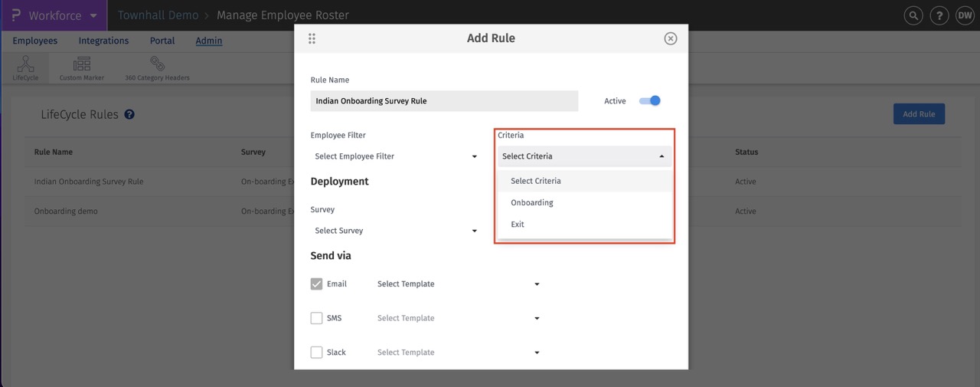Image resolution: width=980 pixels, height=387 pixels.
Task: Click the search magnifier icon
Action: 913,15
